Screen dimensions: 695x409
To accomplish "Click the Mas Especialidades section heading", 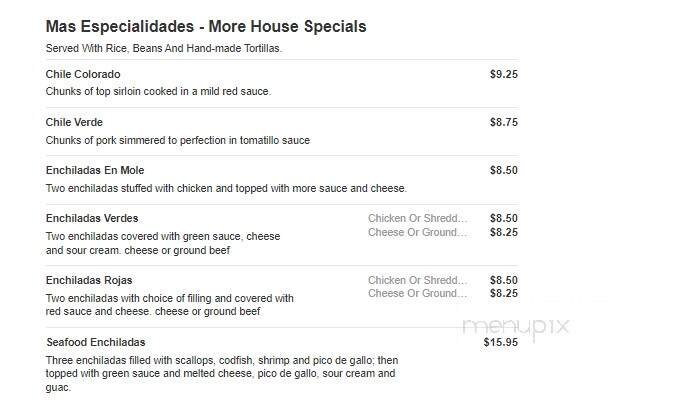I will click(x=205, y=26).
